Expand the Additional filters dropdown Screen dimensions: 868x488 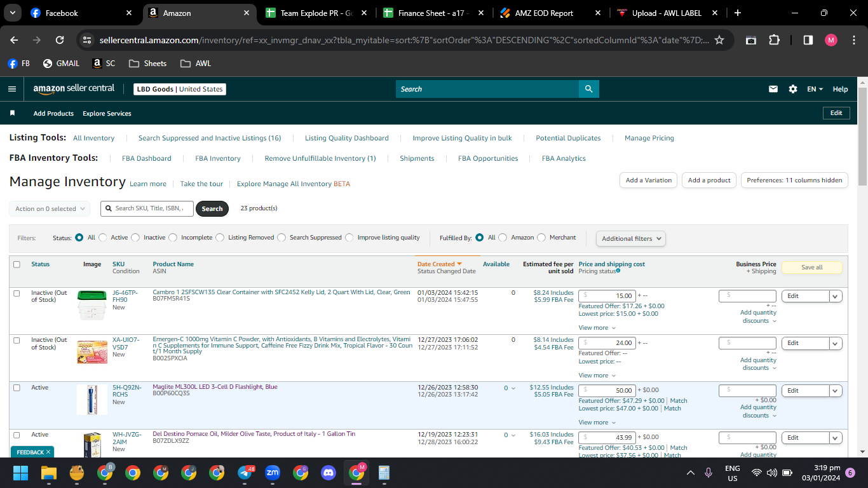[631, 238]
